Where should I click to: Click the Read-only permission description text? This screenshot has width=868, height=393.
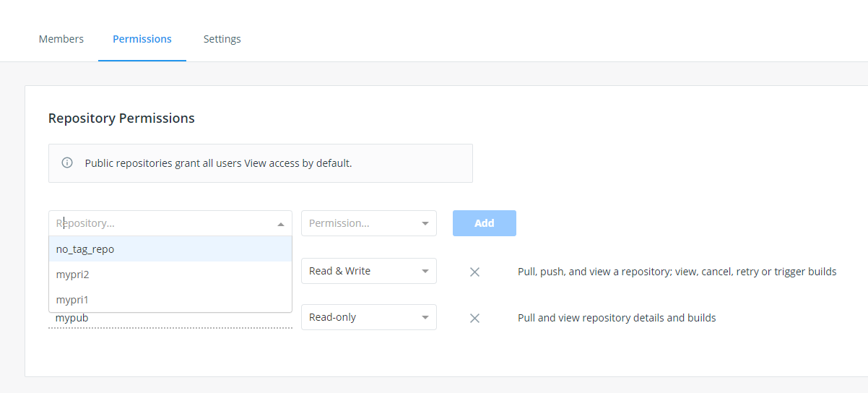coord(617,318)
